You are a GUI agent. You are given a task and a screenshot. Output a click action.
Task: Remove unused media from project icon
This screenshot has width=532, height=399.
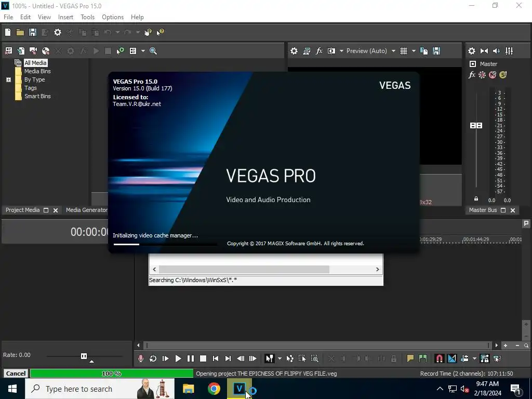click(8, 51)
